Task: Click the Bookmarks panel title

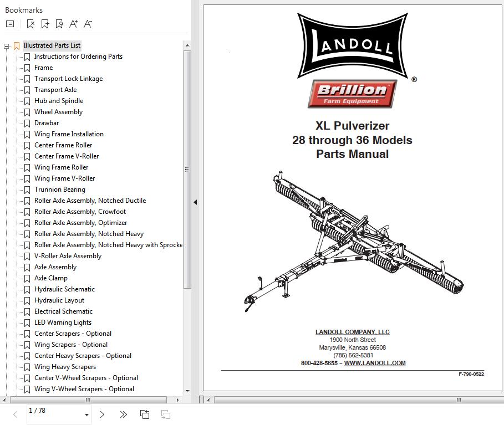Action: (24, 11)
